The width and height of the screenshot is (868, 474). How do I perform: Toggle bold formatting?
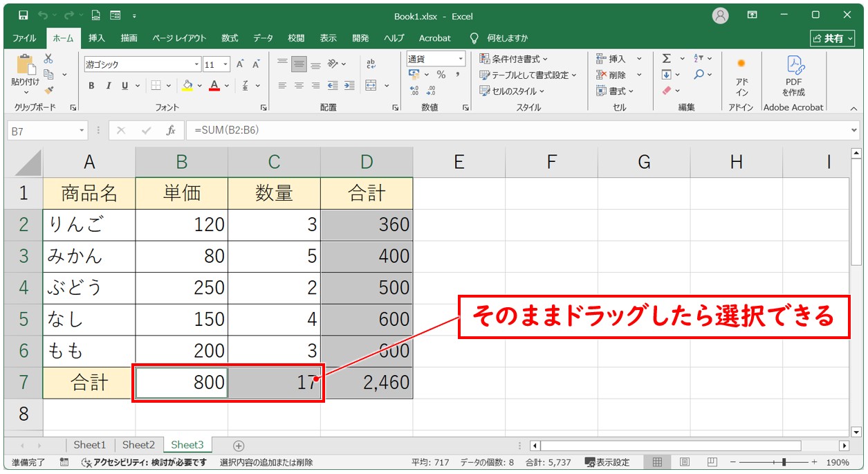[91, 86]
